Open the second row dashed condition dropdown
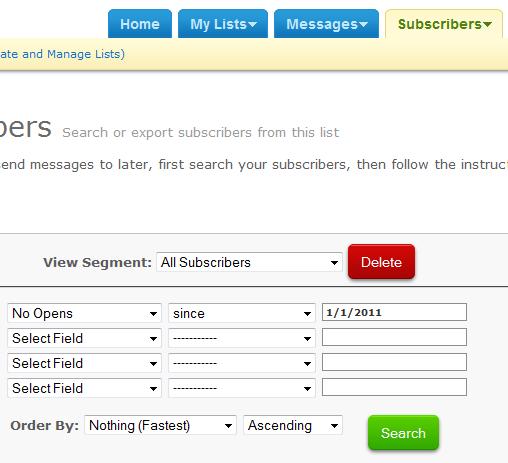508x463 pixels. tap(242, 338)
